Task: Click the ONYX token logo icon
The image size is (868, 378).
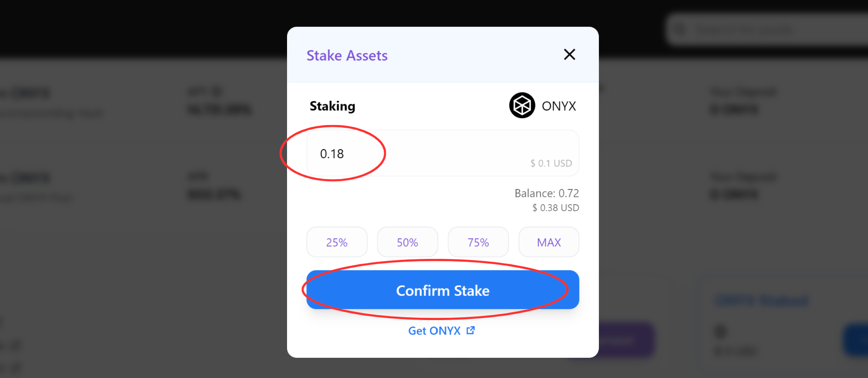Action: coord(522,106)
